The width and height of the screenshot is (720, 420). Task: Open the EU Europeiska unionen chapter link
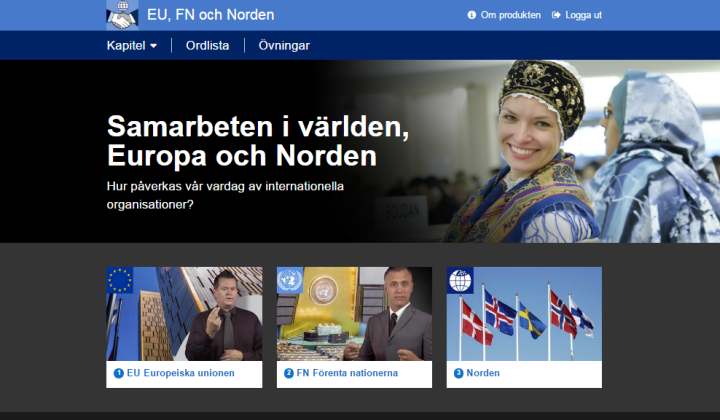180,373
